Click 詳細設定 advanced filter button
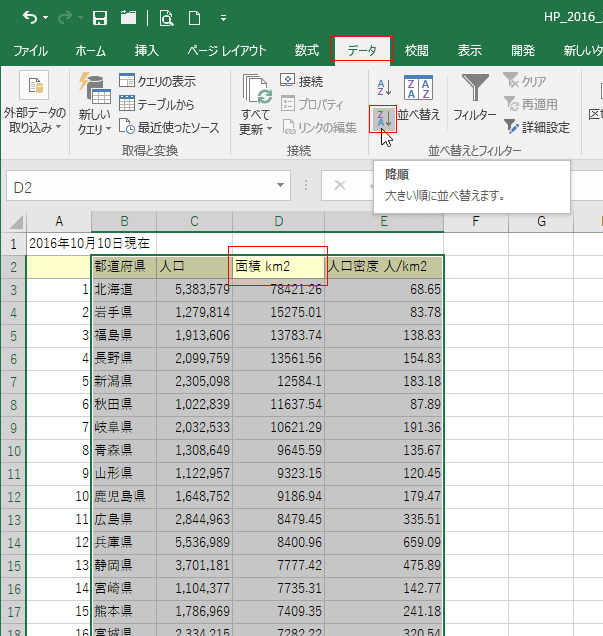The width and height of the screenshot is (603, 636). [x=537, y=127]
